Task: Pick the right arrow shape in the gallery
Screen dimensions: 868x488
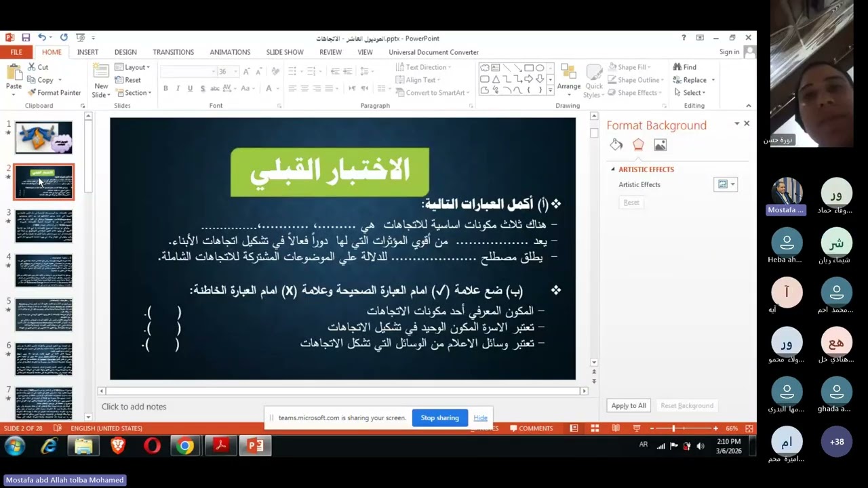Action: pyautogui.click(x=529, y=79)
